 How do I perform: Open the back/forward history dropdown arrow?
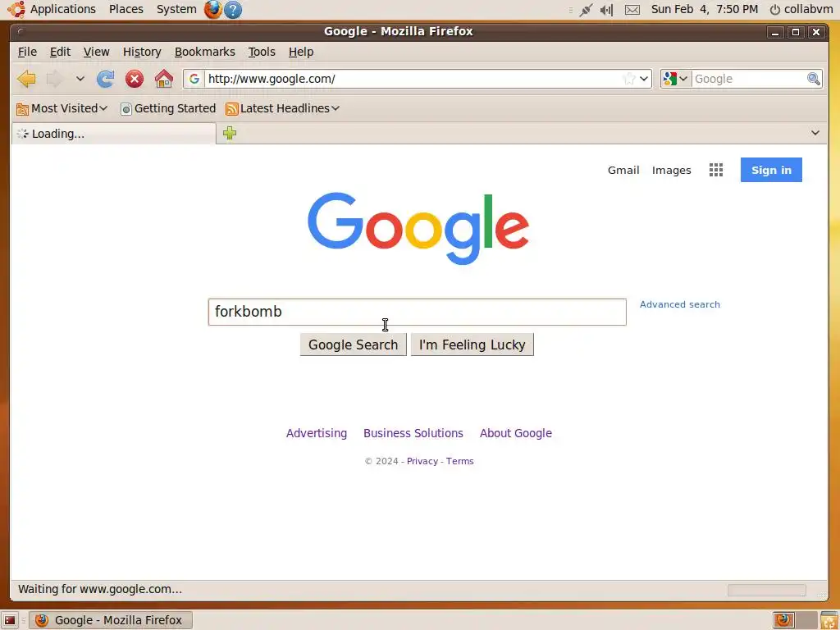click(80, 79)
